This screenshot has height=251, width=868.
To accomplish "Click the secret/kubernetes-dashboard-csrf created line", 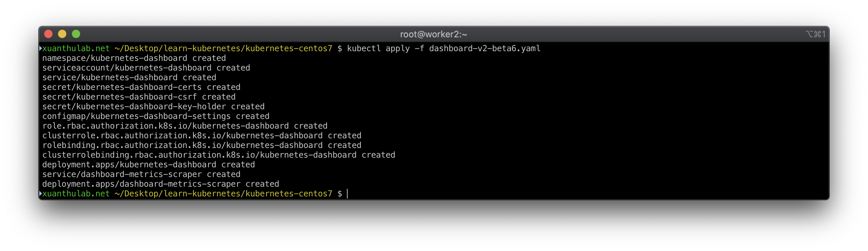I will click(x=139, y=97).
